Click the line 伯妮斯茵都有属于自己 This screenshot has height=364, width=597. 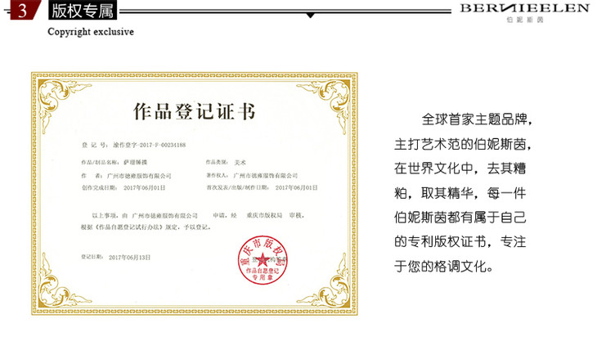pyautogui.click(x=460, y=218)
